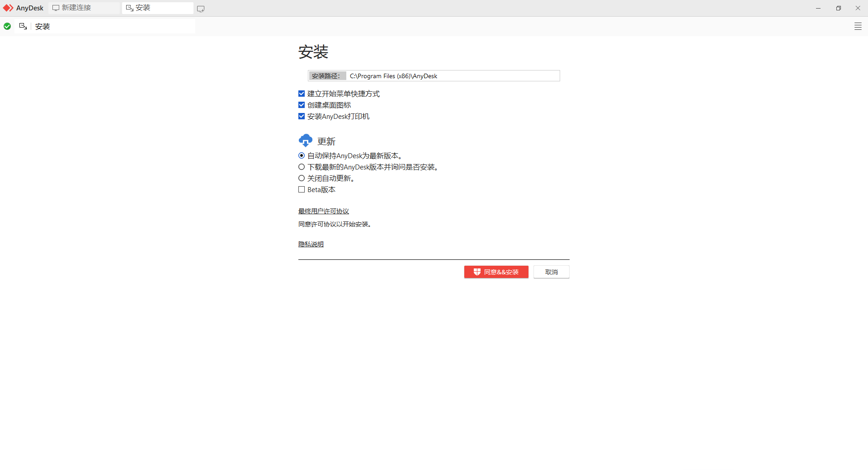
Task: Click the installation path input field
Action: point(452,75)
